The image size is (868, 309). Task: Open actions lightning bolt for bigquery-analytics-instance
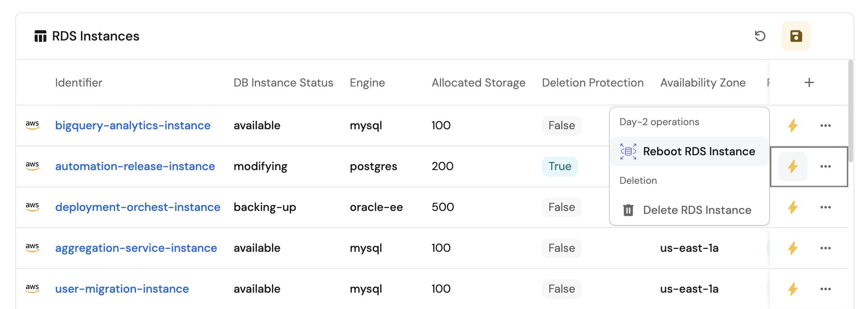tap(793, 126)
